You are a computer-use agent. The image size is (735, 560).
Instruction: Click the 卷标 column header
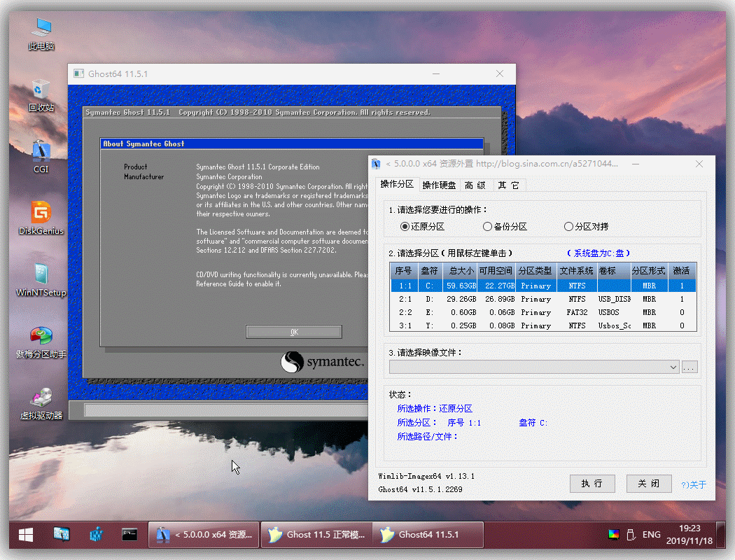(x=612, y=271)
